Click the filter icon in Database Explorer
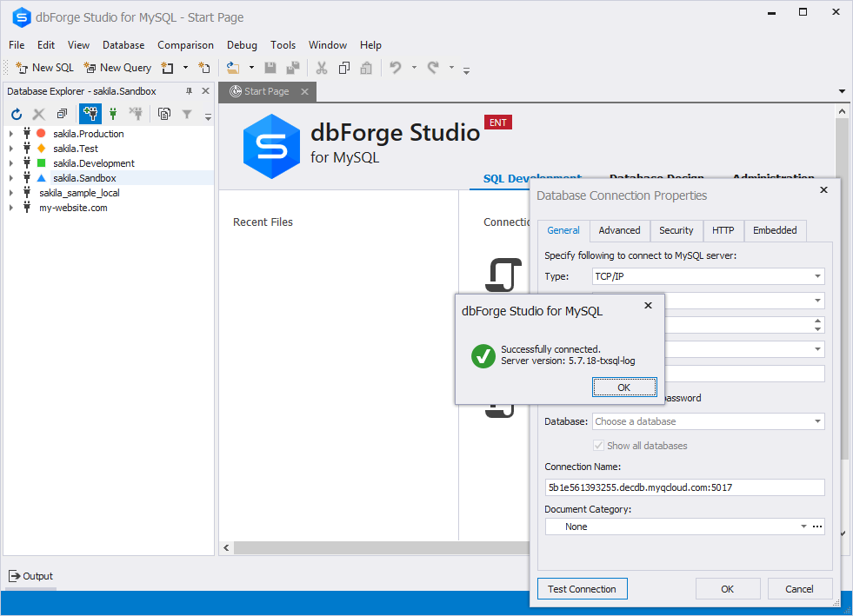The width and height of the screenshot is (853, 616). coord(187,114)
